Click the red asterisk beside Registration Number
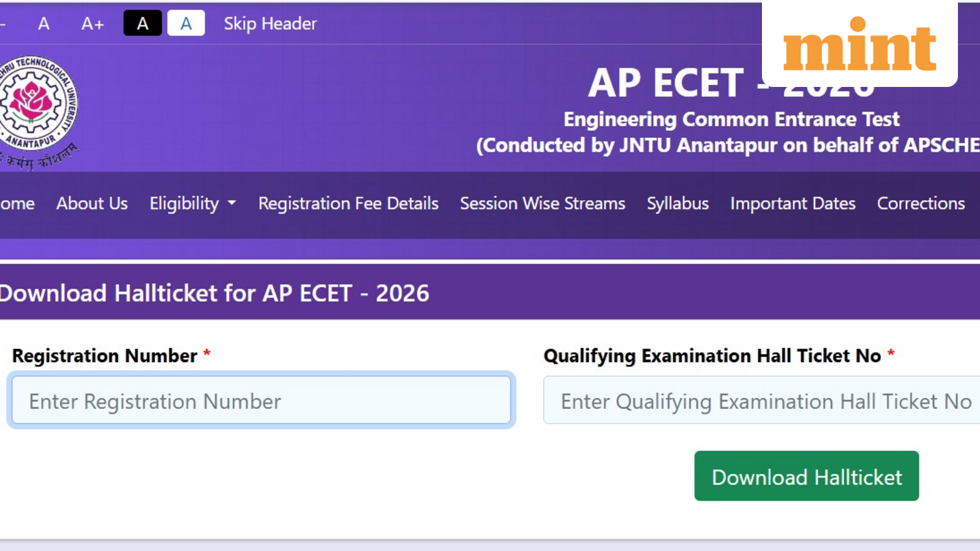980x551 pixels. 207,355
